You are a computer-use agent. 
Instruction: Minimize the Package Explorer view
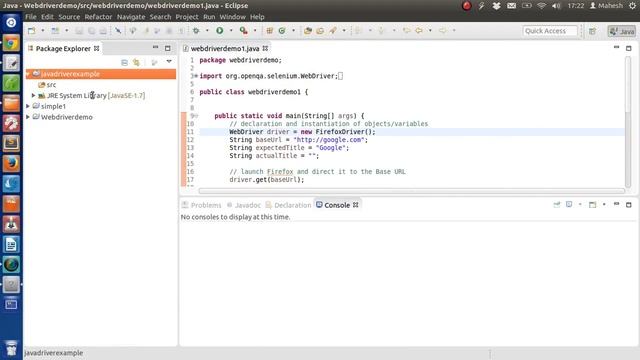tap(156, 48)
